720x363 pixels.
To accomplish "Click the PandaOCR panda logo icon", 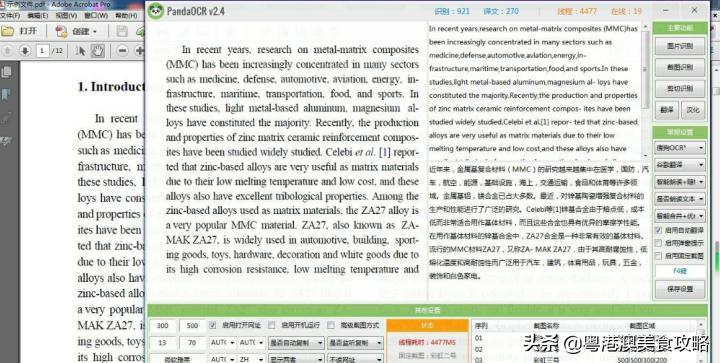I will [x=156, y=11].
